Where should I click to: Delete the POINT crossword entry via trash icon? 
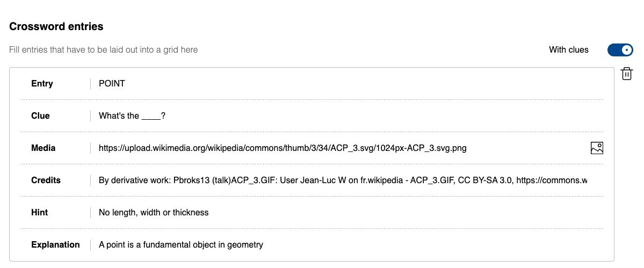pos(626,74)
